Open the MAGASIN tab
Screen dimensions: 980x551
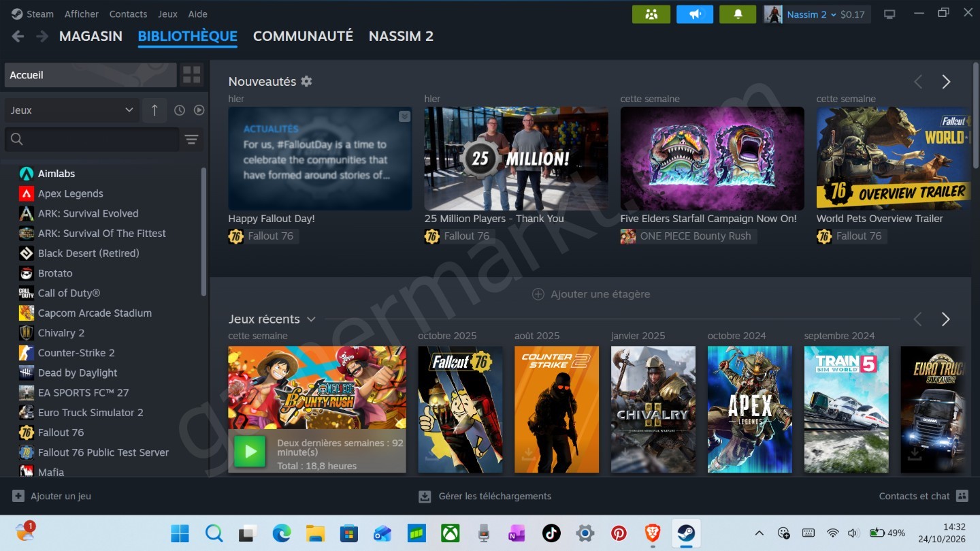click(91, 36)
